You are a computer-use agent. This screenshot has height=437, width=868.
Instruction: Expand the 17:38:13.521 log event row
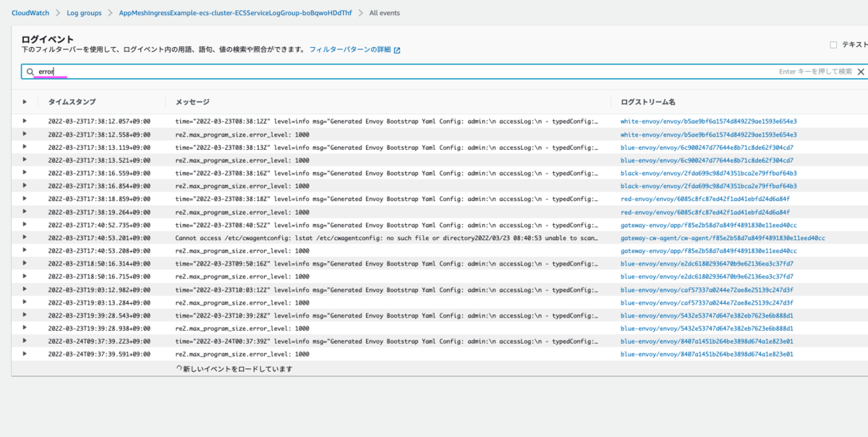pos(25,160)
